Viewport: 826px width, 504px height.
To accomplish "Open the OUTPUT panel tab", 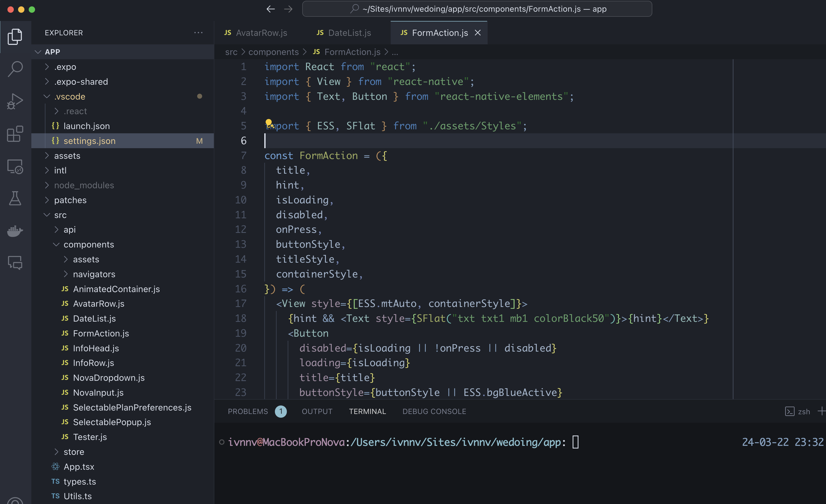I will pyautogui.click(x=317, y=411).
